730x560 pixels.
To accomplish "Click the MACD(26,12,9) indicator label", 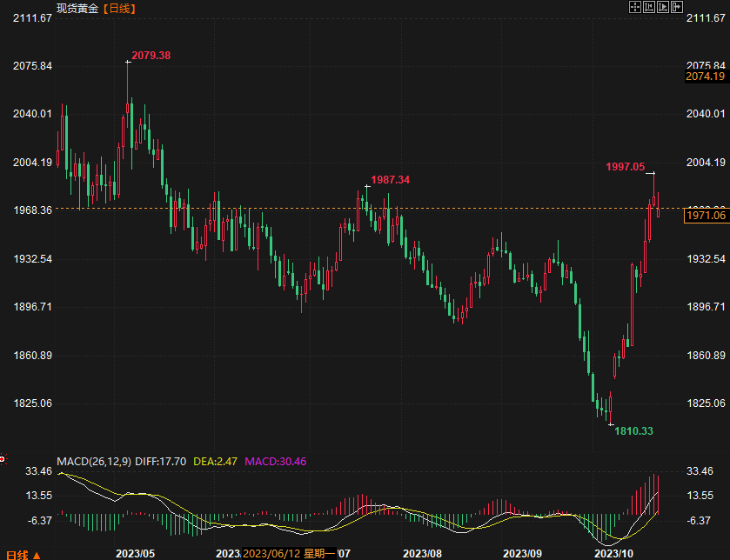I will 93,461.
